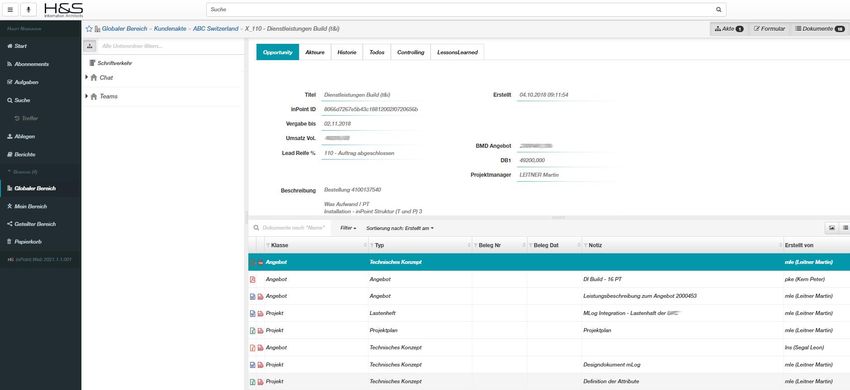Switch to the Opportunity tab

coord(278,52)
